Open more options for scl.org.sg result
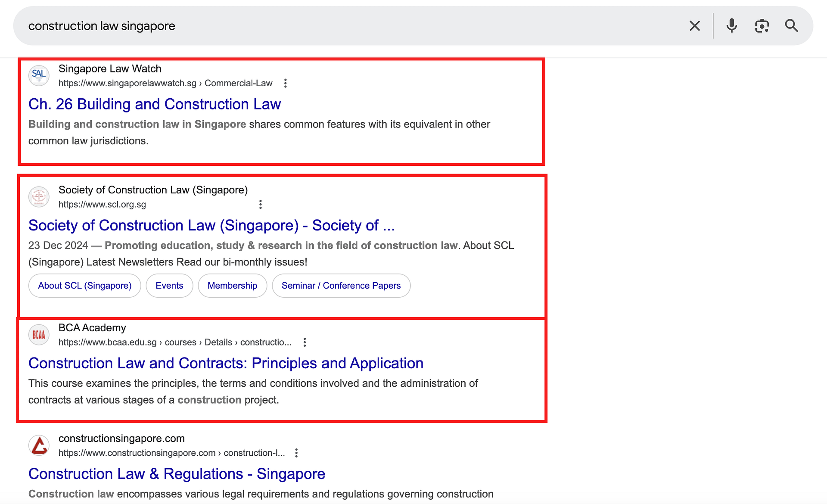 260,205
